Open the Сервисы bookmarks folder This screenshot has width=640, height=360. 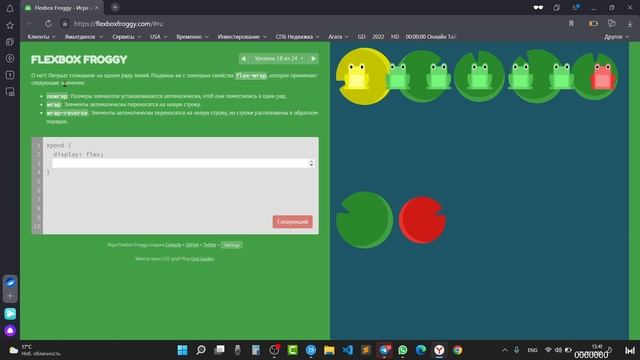(127, 37)
